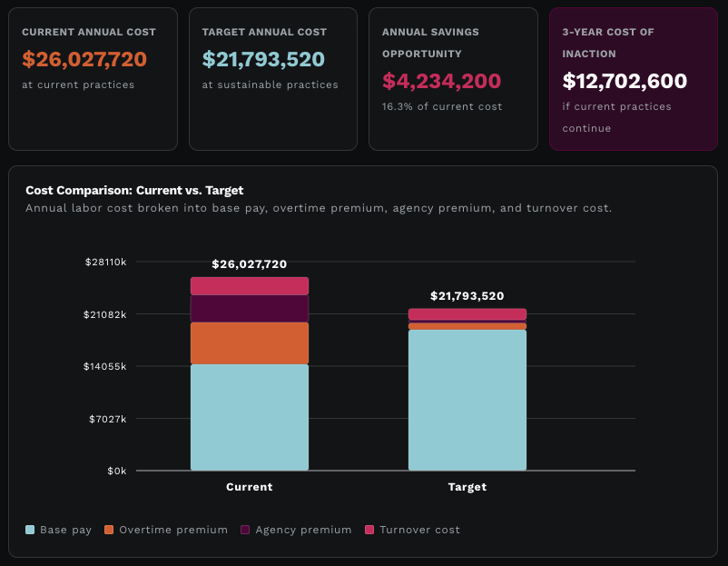Click the Target bar's overtime premium segment

(x=467, y=326)
